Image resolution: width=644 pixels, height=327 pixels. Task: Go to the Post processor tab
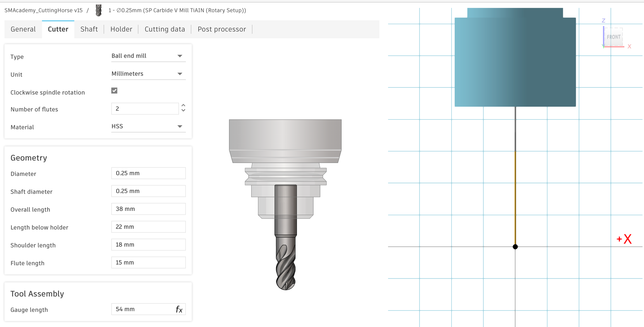(x=222, y=29)
